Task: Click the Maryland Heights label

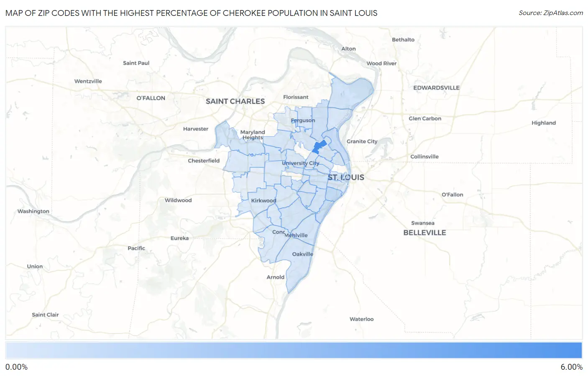Action: point(253,135)
